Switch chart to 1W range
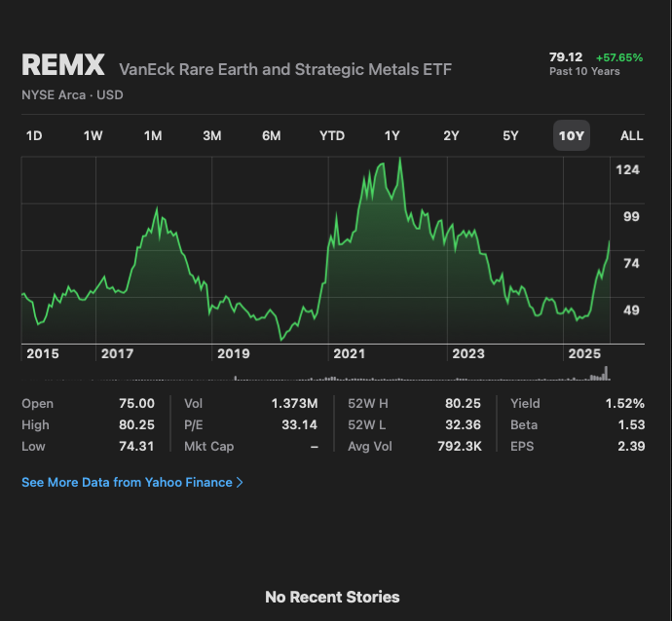Viewport: 672px width, 621px height. pyautogui.click(x=93, y=135)
